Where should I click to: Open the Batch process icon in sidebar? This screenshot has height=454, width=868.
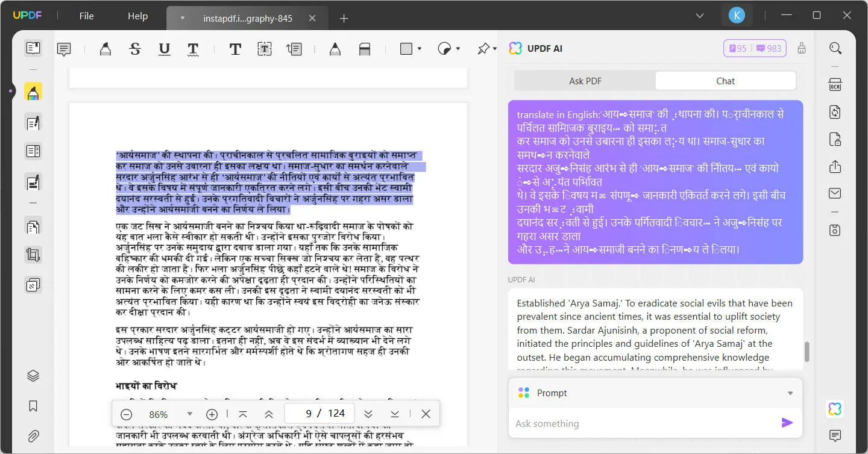(33, 284)
